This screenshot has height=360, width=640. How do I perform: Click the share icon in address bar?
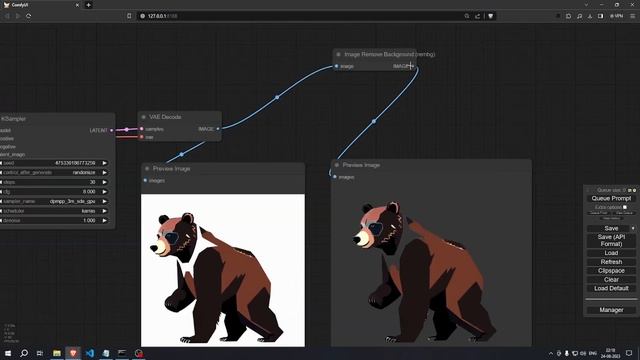(x=478, y=16)
